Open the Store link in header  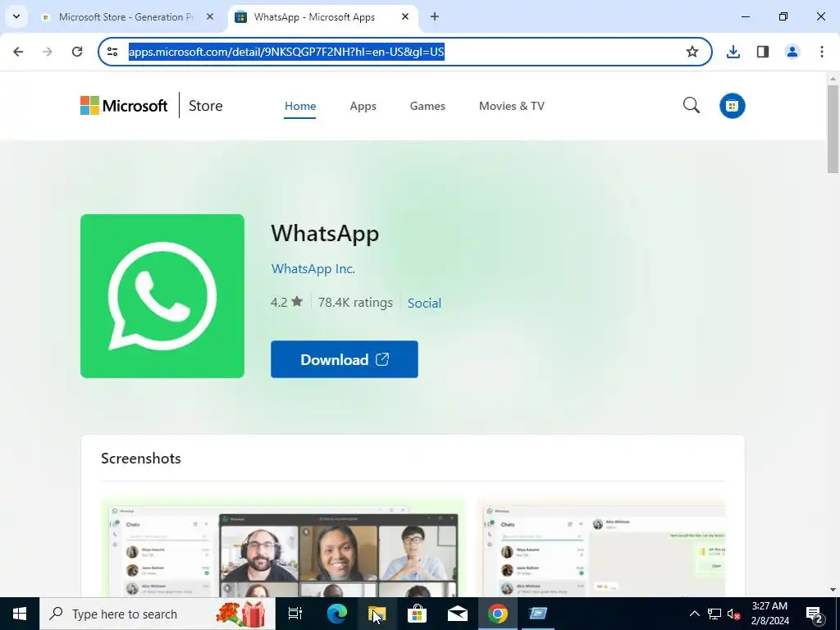tap(206, 106)
